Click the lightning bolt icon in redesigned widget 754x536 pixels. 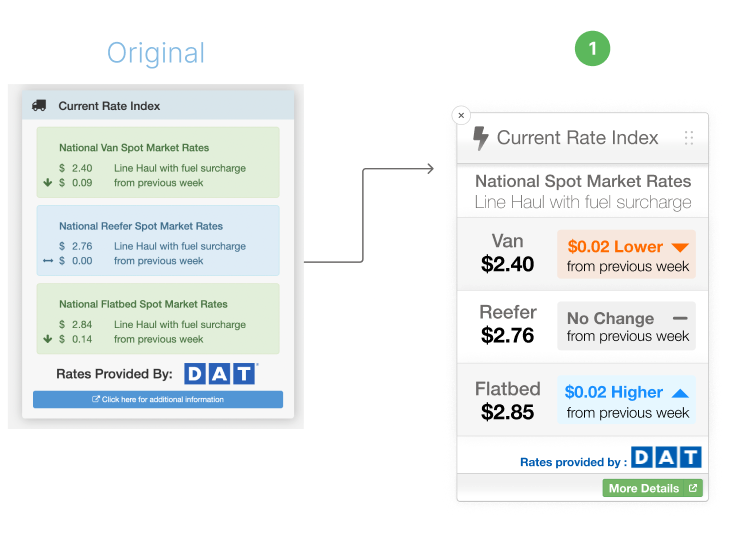480,138
